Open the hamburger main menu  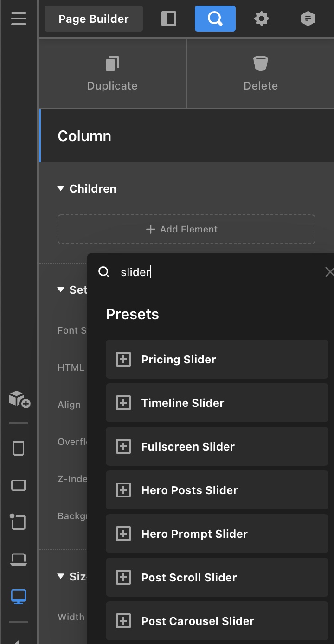[x=19, y=19]
